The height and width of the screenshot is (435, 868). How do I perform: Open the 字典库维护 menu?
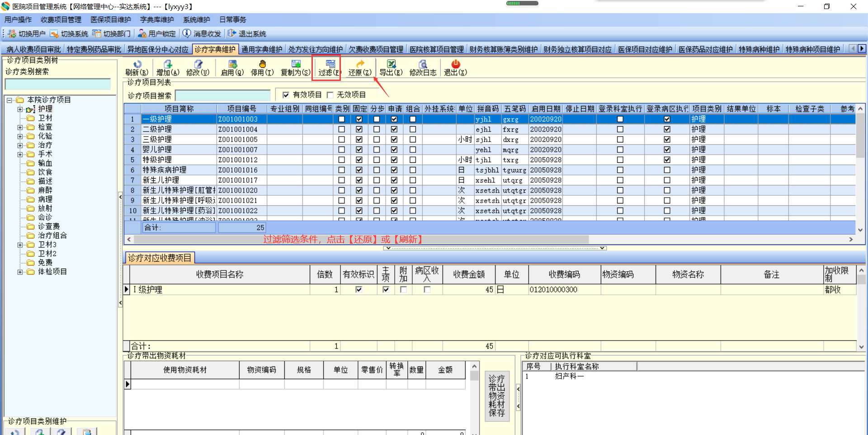point(157,20)
